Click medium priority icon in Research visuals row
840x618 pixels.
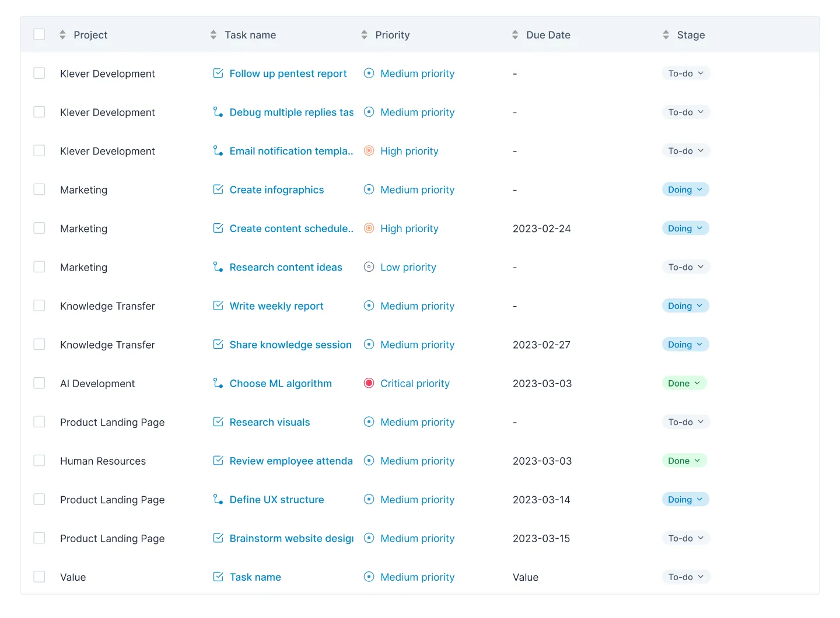pos(369,422)
